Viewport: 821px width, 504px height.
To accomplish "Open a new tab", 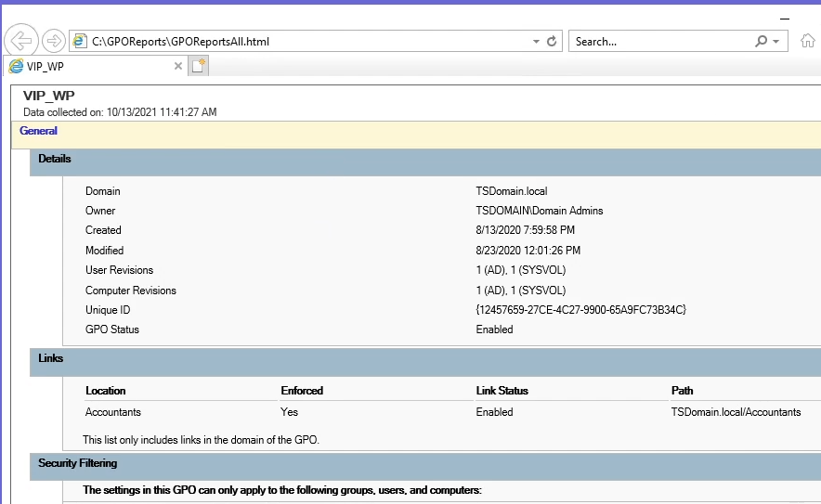I will click(x=199, y=66).
